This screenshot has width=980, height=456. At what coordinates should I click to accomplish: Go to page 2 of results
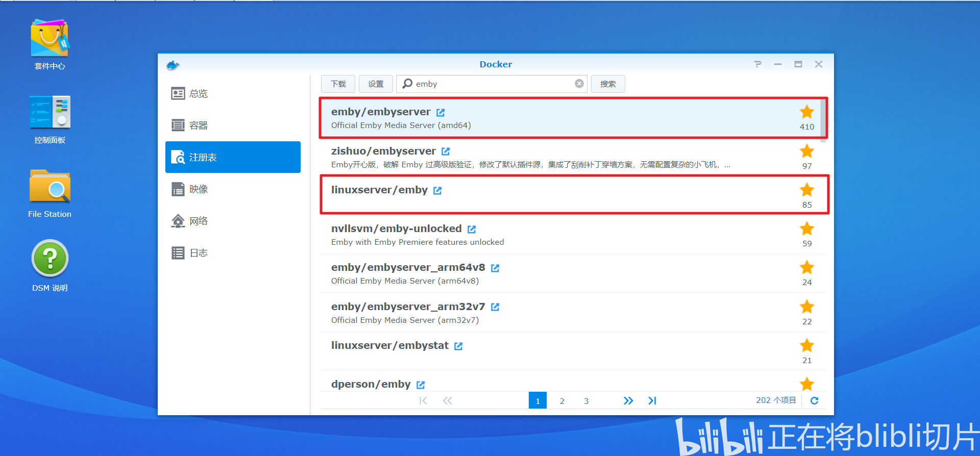coord(562,401)
